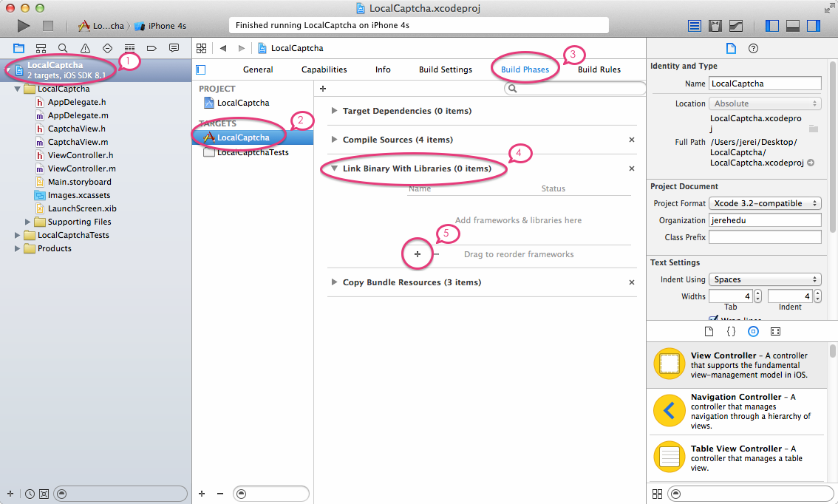The image size is (838, 504).
Task: Expand Copy Bundle Resources section
Action: coord(334,282)
